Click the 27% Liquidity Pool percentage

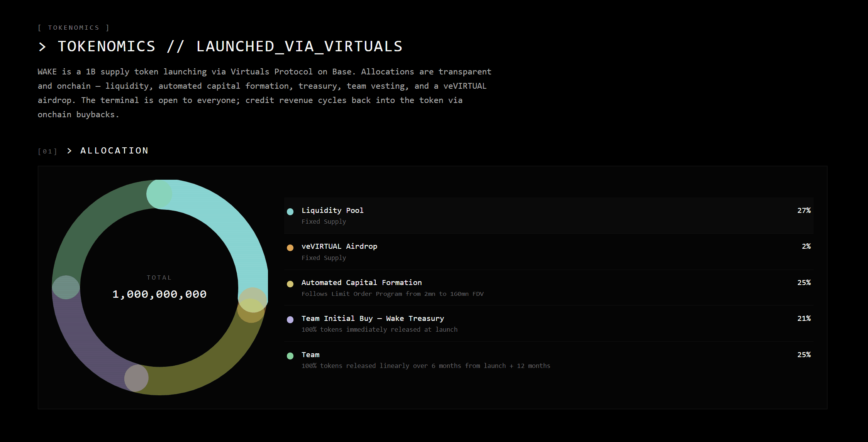click(804, 211)
